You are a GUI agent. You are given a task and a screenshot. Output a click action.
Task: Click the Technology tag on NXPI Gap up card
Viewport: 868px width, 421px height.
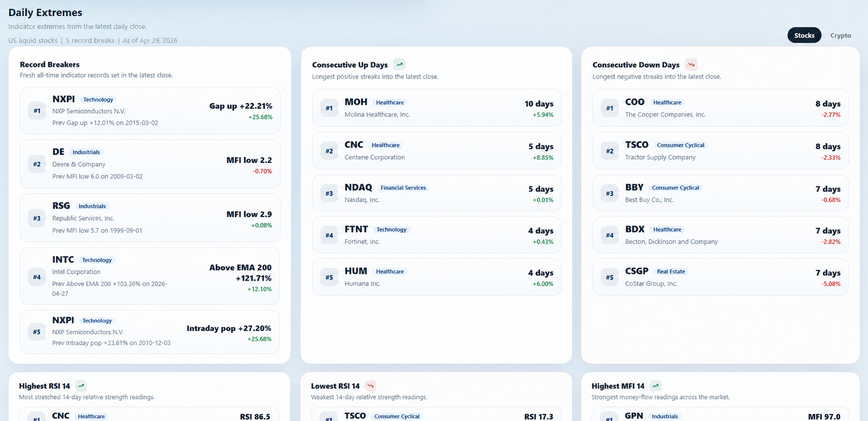coord(98,100)
